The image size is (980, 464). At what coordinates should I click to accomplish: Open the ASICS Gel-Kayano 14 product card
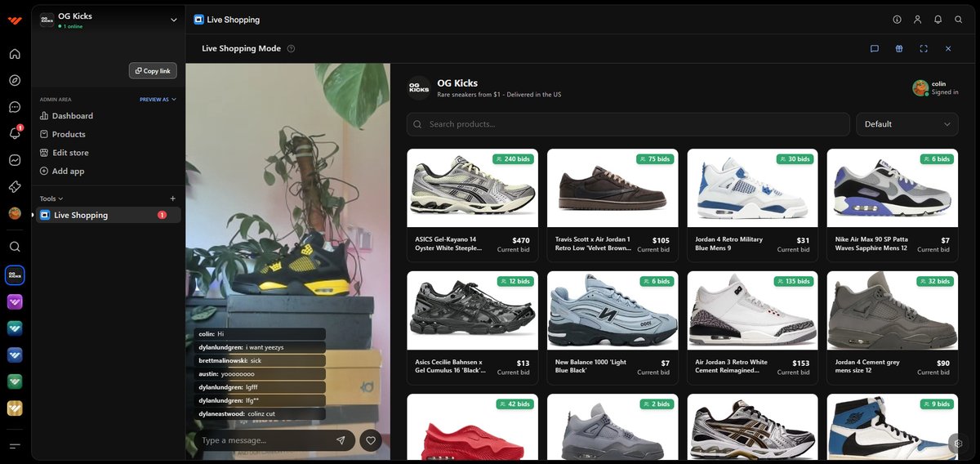[x=472, y=204]
